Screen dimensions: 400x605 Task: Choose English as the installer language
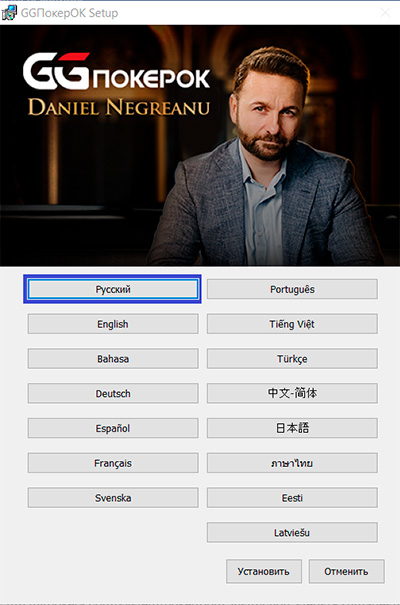coord(113,324)
